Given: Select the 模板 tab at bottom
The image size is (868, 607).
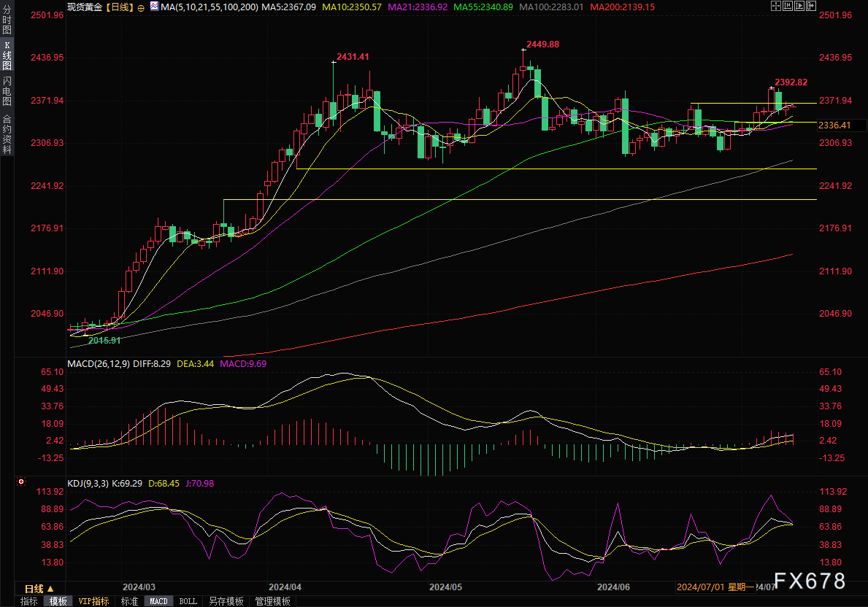Looking at the screenshot, I should click(58, 601).
